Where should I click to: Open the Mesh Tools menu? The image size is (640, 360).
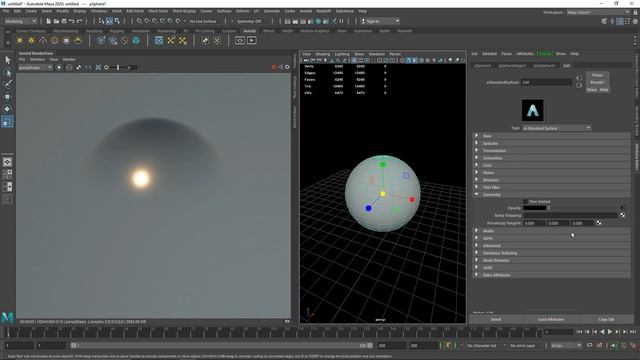[158, 11]
